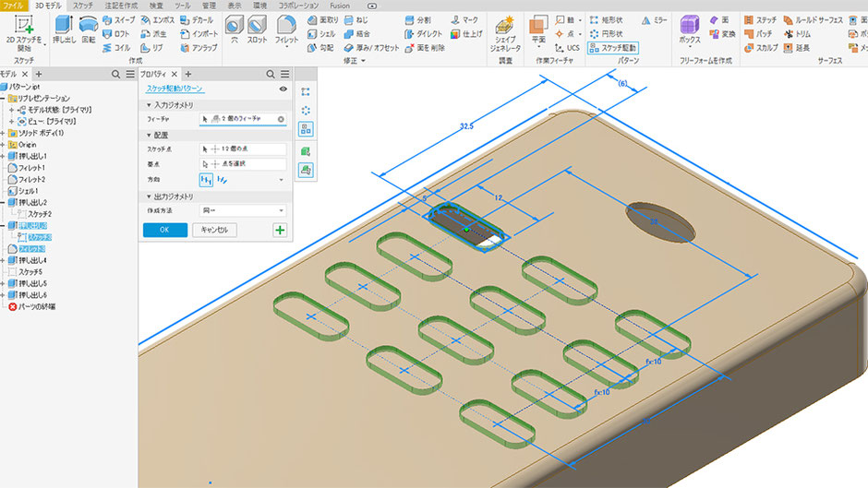Screen dimensions: 868x488
Task: Click the Rectangular pattern (矩形状) tool
Action: point(606,20)
